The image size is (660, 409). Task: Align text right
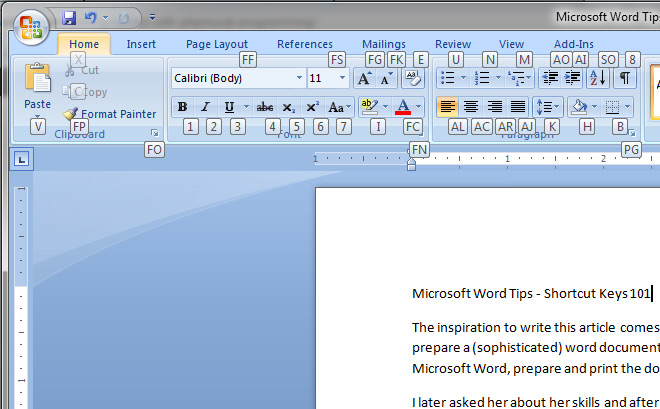coord(494,107)
